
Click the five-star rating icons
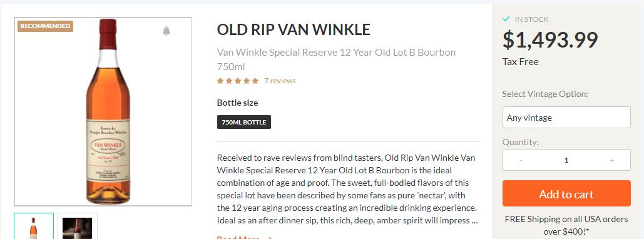coord(238,81)
